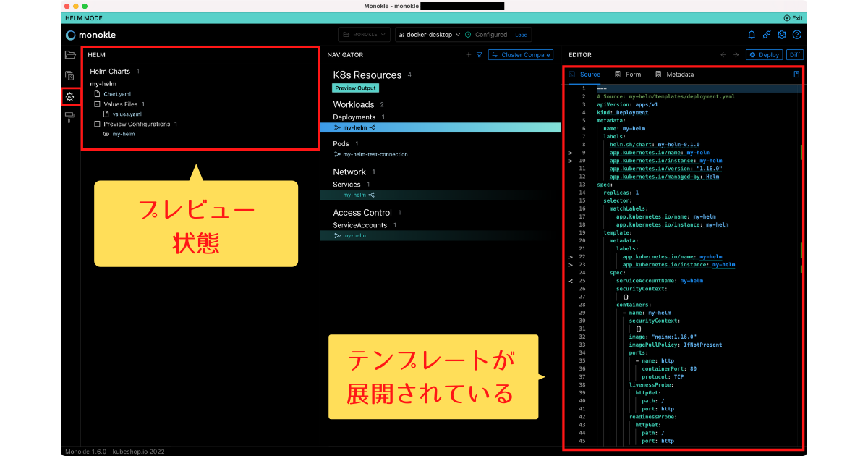Image resolution: width=868 pixels, height=456 pixels.
Task: Collapse the Values Files tree node
Action: click(97, 104)
